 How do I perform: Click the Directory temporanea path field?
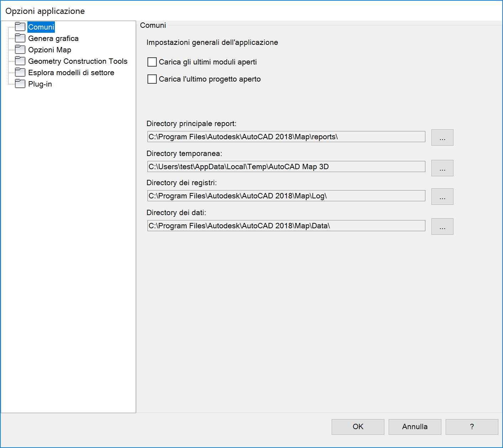[x=286, y=167]
